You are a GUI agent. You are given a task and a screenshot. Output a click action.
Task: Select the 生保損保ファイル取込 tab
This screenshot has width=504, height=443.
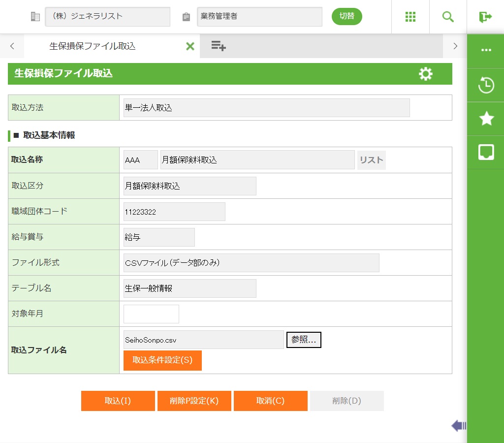click(93, 46)
